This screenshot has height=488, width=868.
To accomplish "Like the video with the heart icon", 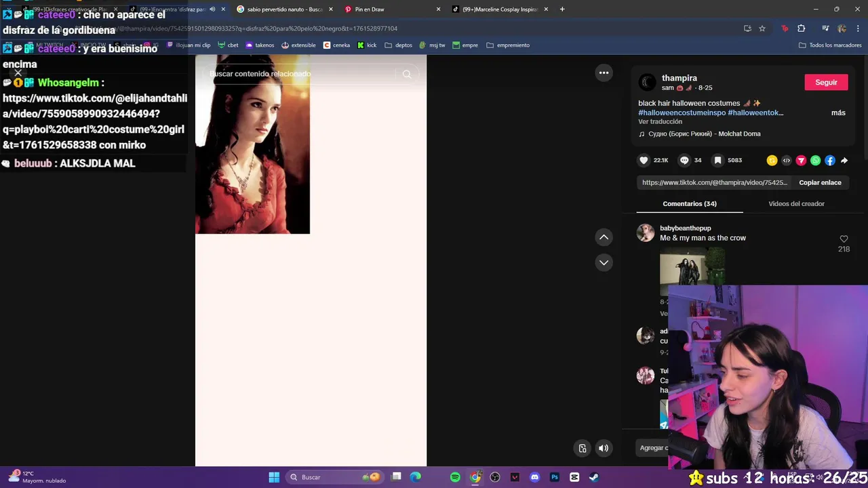I will [644, 161].
